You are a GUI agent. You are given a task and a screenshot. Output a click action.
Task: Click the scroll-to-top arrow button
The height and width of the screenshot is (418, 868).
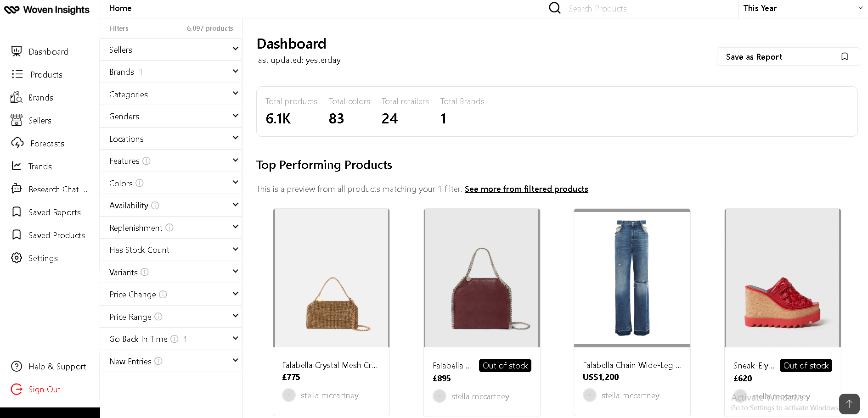tap(849, 403)
